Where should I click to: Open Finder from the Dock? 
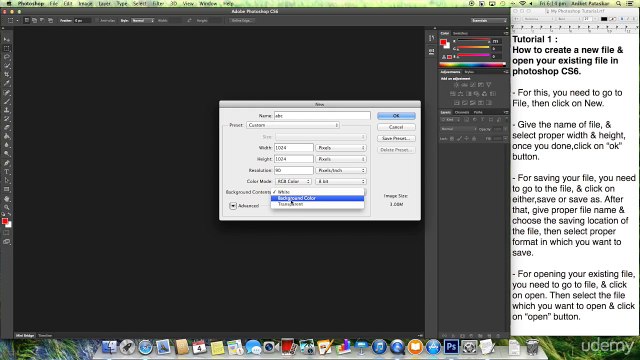tap(109, 347)
